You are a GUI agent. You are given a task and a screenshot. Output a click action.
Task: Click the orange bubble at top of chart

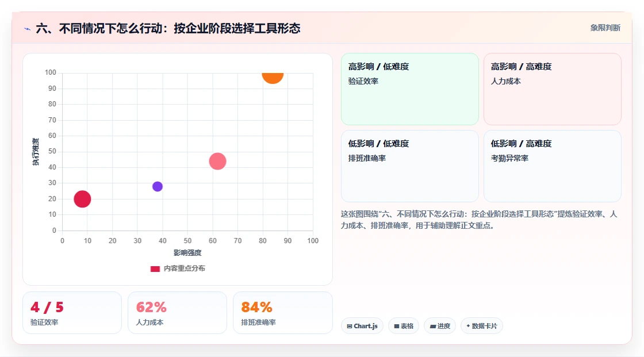coord(273,78)
